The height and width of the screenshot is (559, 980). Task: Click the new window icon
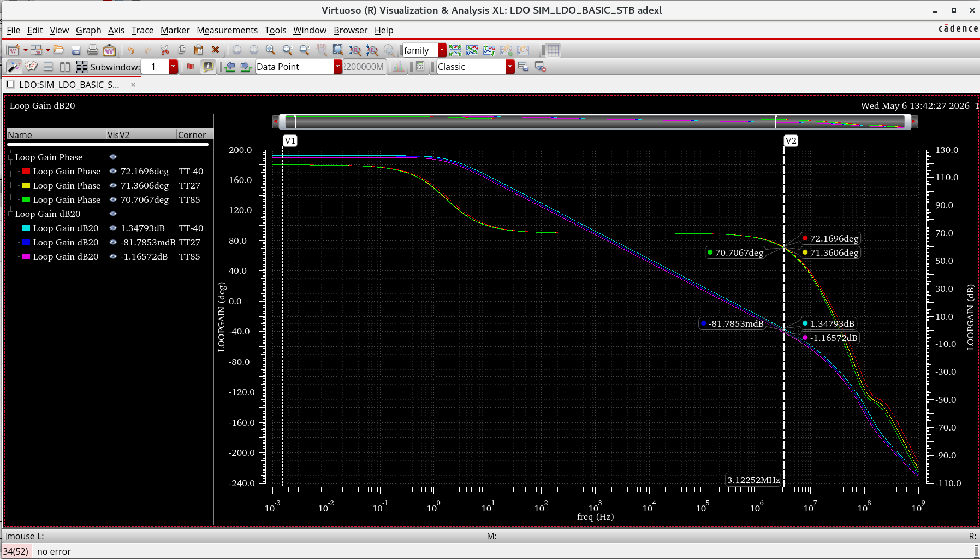(14, 50)
